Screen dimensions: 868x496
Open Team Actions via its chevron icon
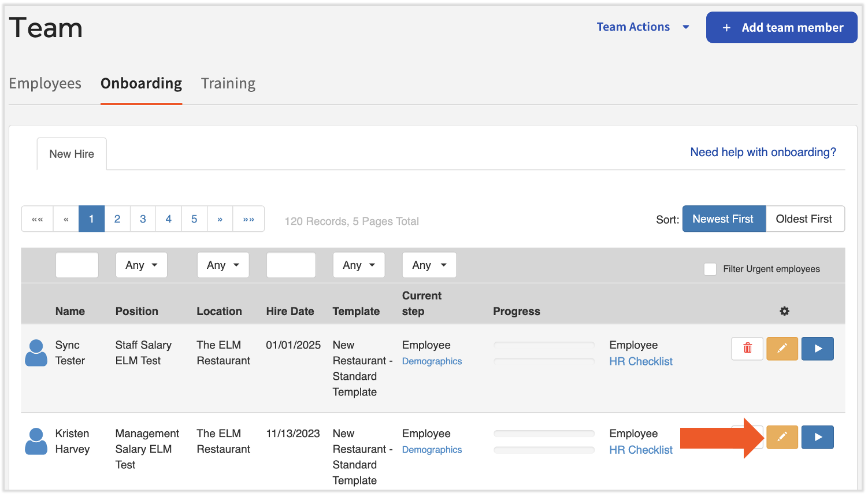(x=686, y=27)
